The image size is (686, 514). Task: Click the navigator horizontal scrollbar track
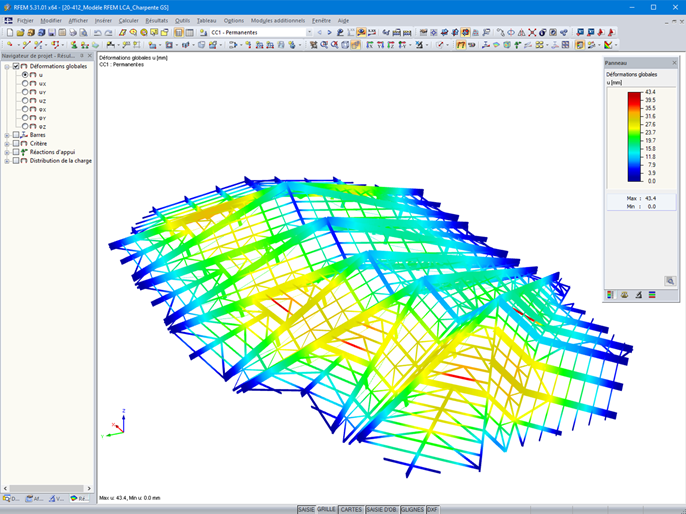tap(47, 488)
